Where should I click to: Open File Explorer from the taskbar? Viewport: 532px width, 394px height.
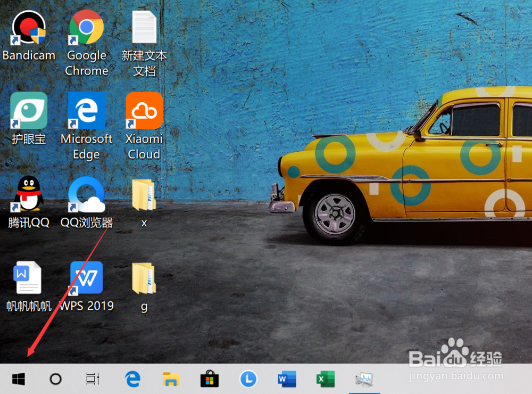point(171,379)
